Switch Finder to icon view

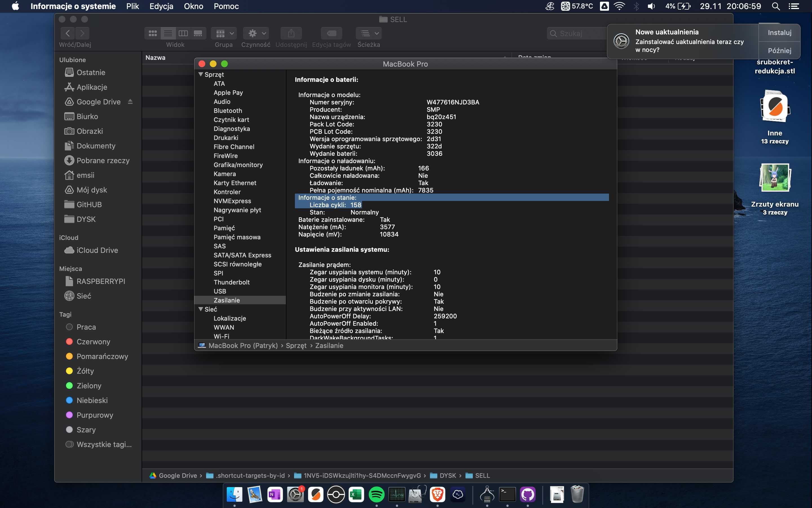click(x=153, y=33)
